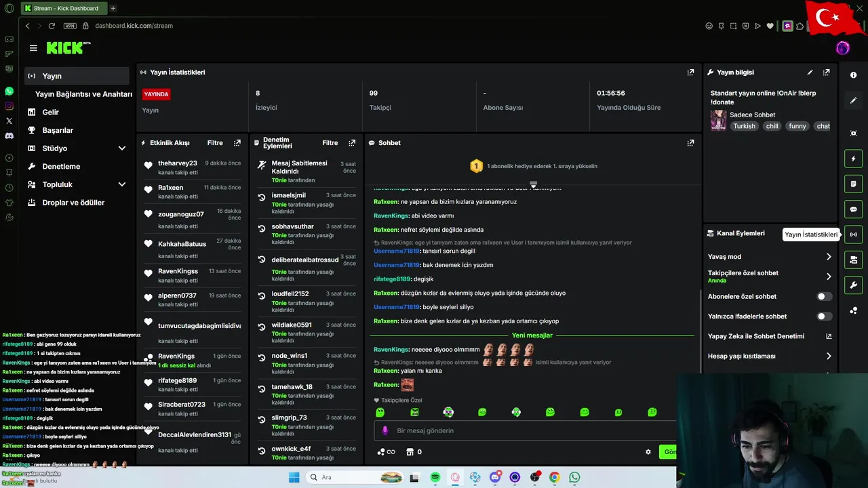Pop out the Sohbet chat panel
Screen dimensions: 868x488
[x=690, y=143]
